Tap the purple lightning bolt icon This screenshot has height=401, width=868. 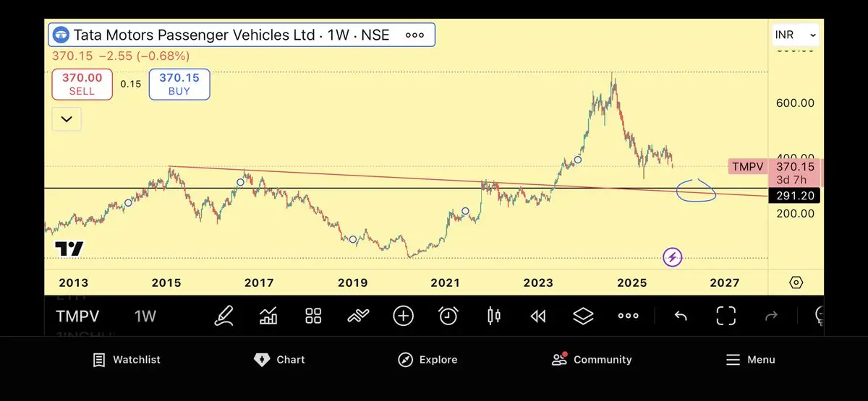pyautogui.click(x=673, y=256)
